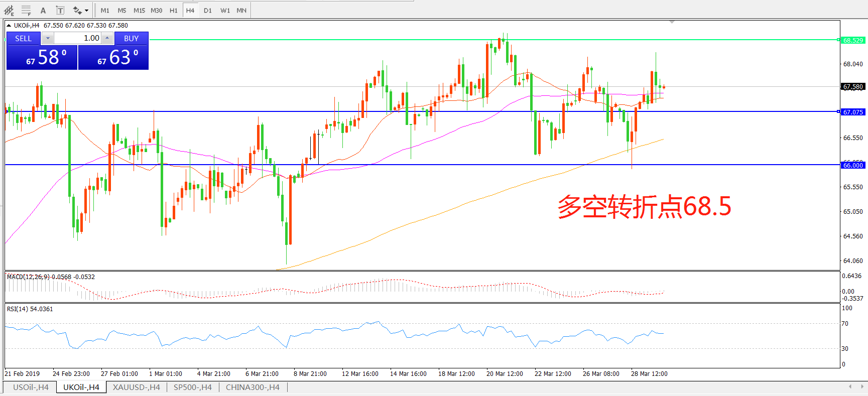Decrease lot volume with down arrow

[x=48, y=38]
